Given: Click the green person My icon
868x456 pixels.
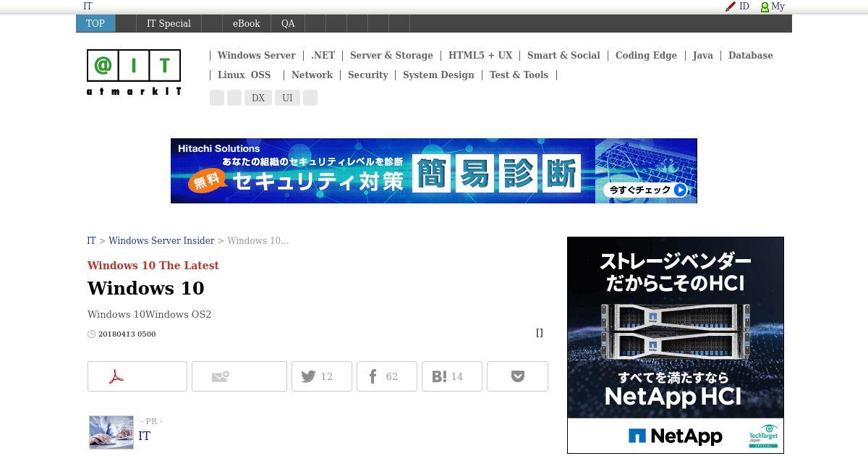Looking at the screenshot, I should point(765,7).
